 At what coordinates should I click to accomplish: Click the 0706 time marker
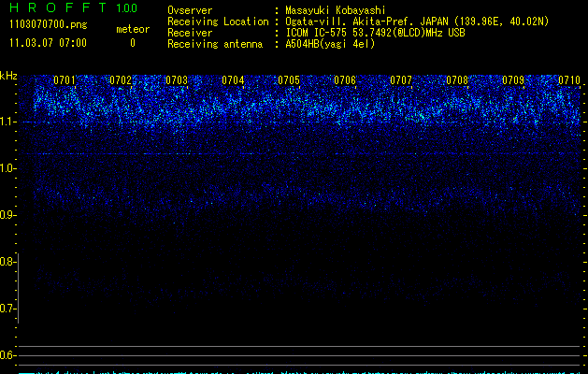[x=345, y=79]
